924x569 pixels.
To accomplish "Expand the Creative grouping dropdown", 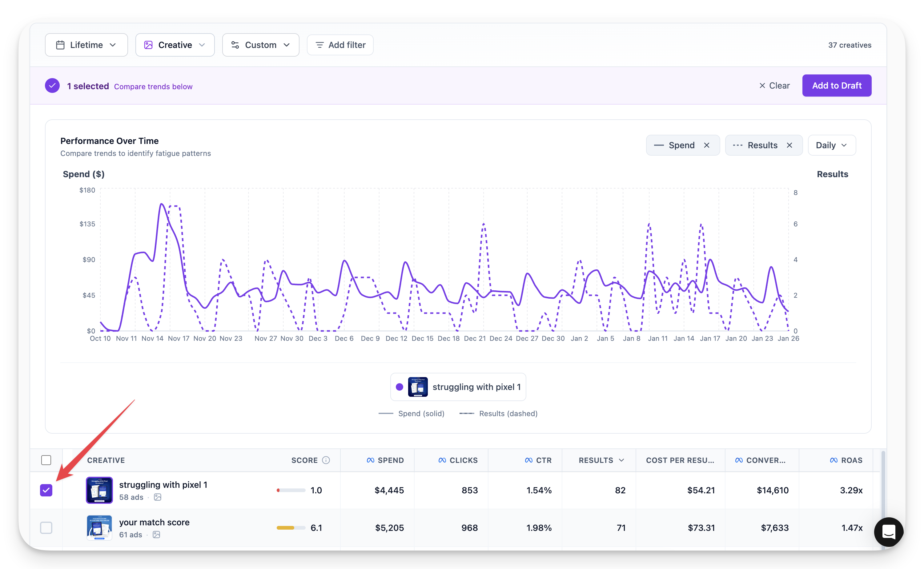I will [175, 45].
